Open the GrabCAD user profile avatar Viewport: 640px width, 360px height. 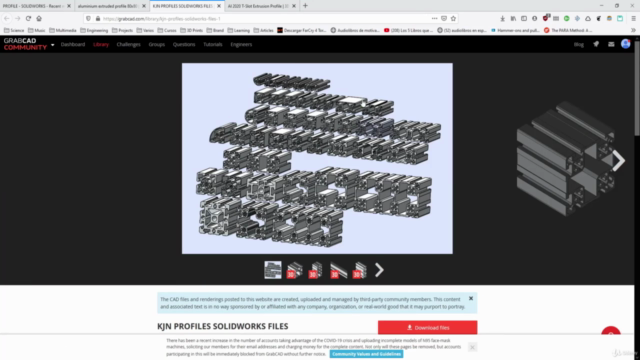tap(625, 44)
